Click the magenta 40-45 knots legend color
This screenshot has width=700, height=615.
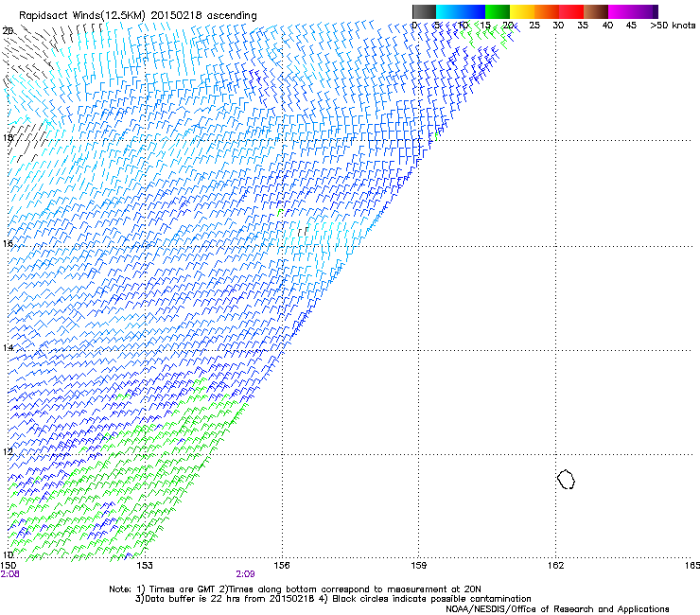coord(621,11)
